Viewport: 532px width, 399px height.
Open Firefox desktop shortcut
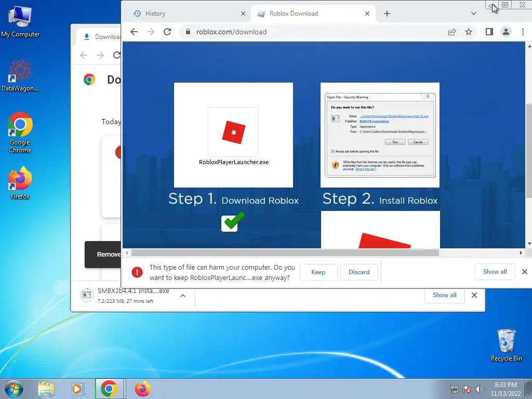pyautogui.click(x=20, y=183)
